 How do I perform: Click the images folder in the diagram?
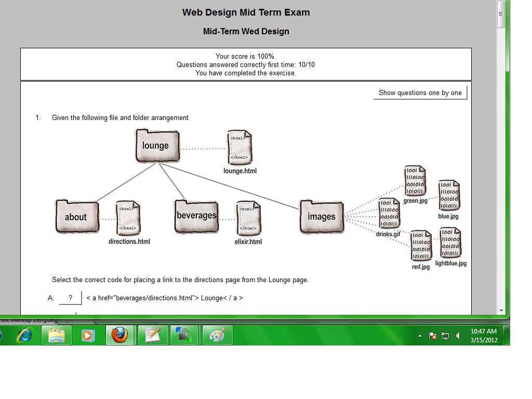322,217
